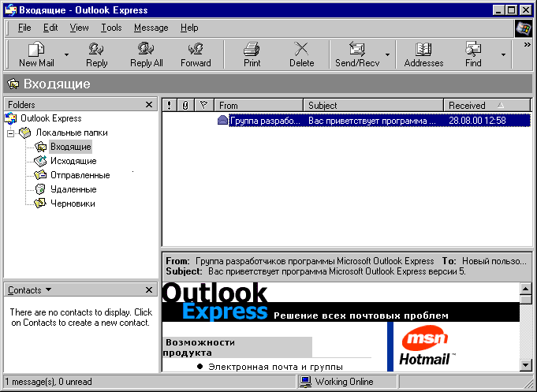Click scroll up arrow in preview pane
This screenshot has width=537, height=392.
[x=526, y=289]
